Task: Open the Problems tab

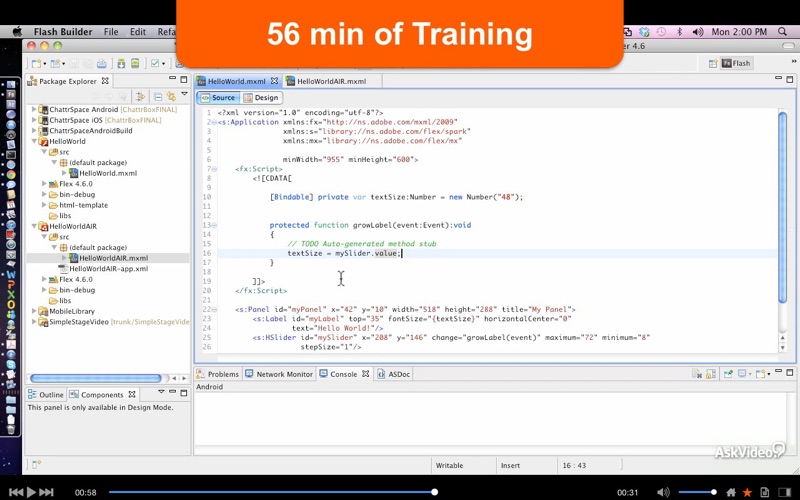Action: (218, 374)
